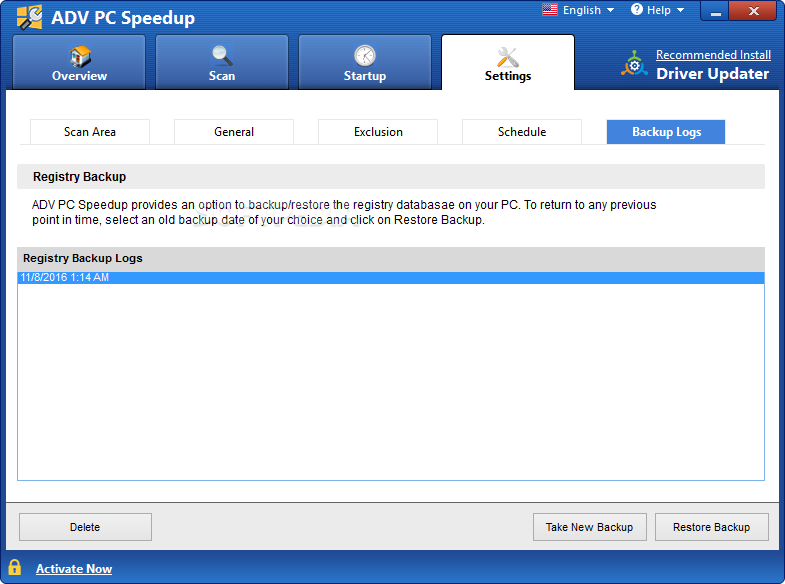
Task: Click the Driver Updater gear icon
Action: pyautogui.click(x=634, y=64)
